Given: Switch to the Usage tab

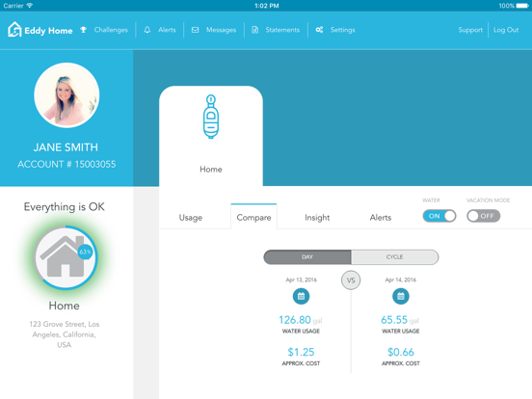Looking at the screenshot, I should [x=191, y=218].
